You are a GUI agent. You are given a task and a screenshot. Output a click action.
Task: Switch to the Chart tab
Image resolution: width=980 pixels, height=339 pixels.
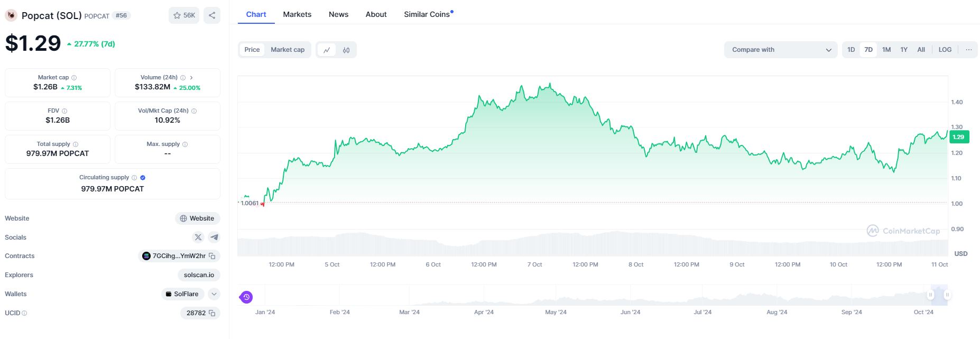pos(256,14)
